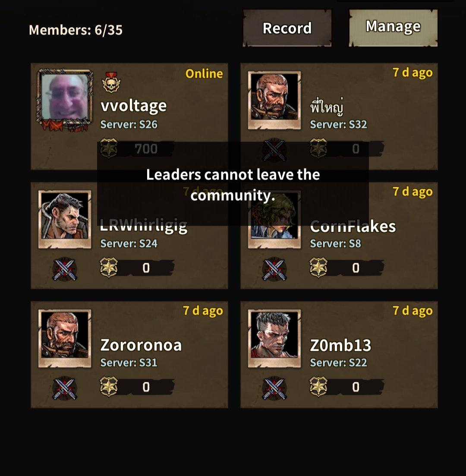The image size is (466, 476).
Task: Click crossed swords icon on CornFlakes card
Action: click(x=274, y=269)
